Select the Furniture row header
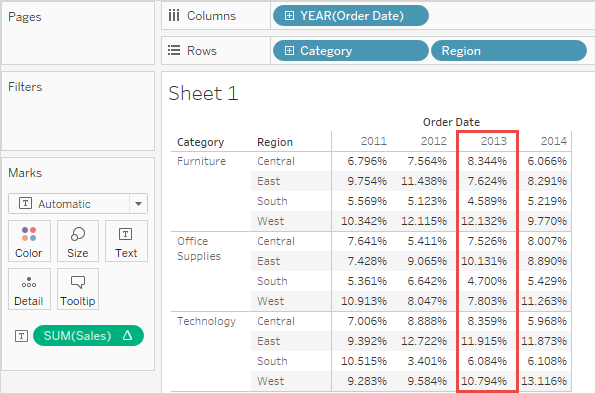This screenshot has width=596, height=394. pyautogui.click(x=201, y=161)
